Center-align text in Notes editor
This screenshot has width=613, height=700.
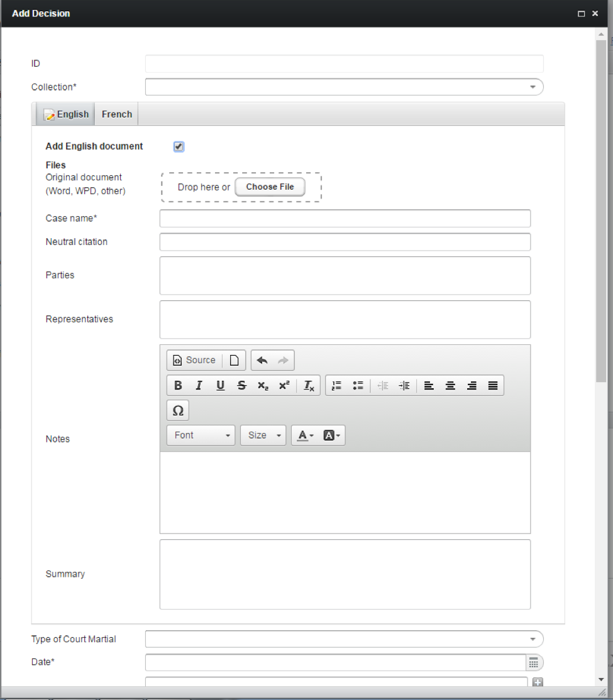tap(450, 386)
